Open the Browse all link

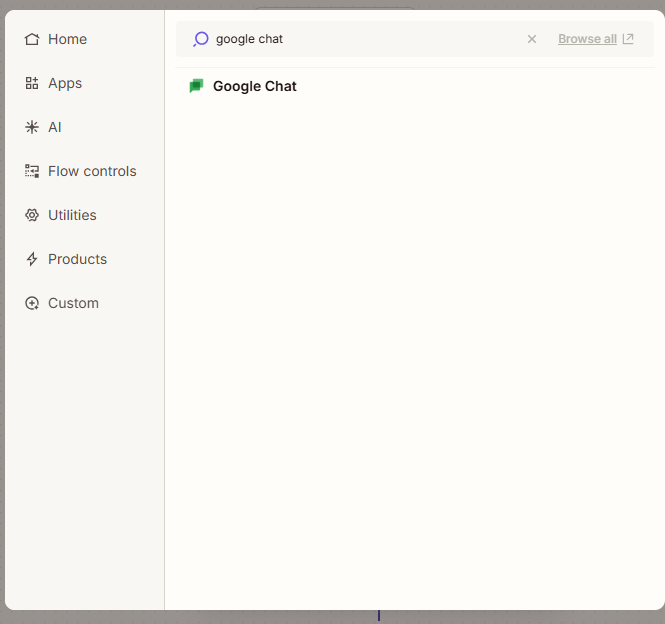click(x=587, y=39)
